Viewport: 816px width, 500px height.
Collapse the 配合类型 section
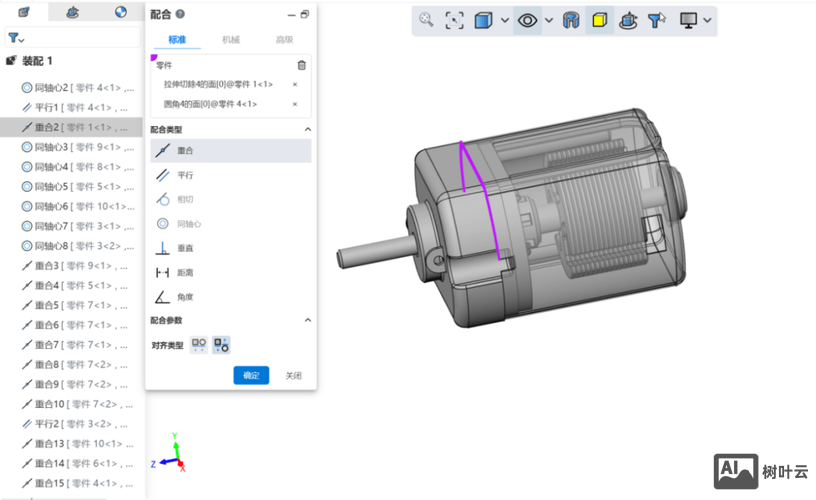307,130
